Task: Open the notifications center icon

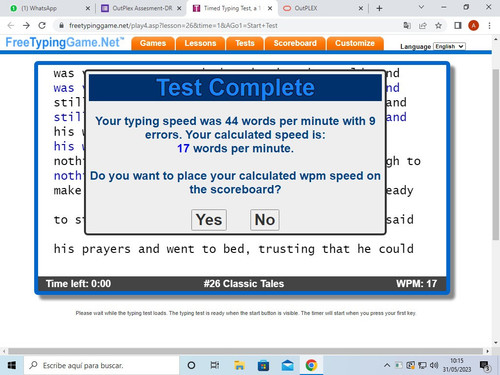Action: pos(485,366)
